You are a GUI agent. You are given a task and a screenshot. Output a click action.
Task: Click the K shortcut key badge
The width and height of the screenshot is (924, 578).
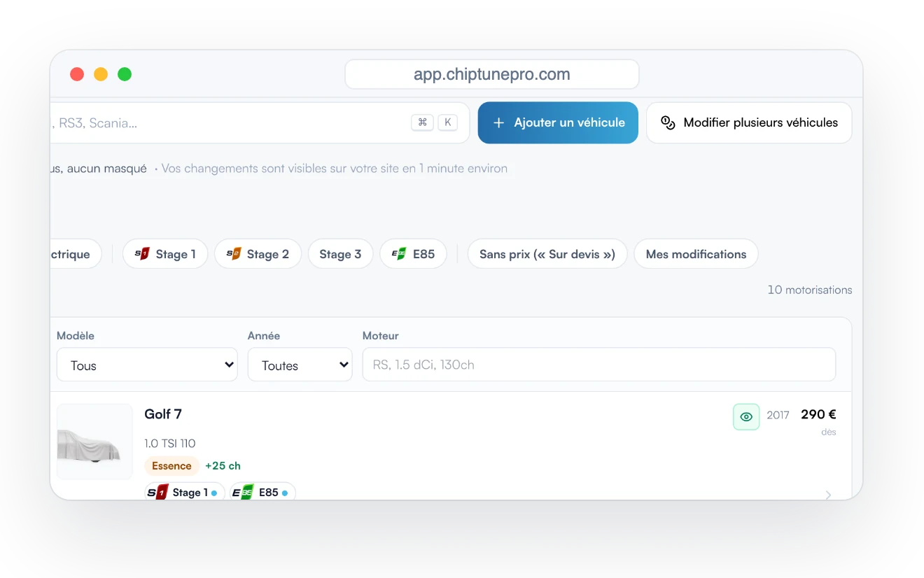click(x=448, y=122)
